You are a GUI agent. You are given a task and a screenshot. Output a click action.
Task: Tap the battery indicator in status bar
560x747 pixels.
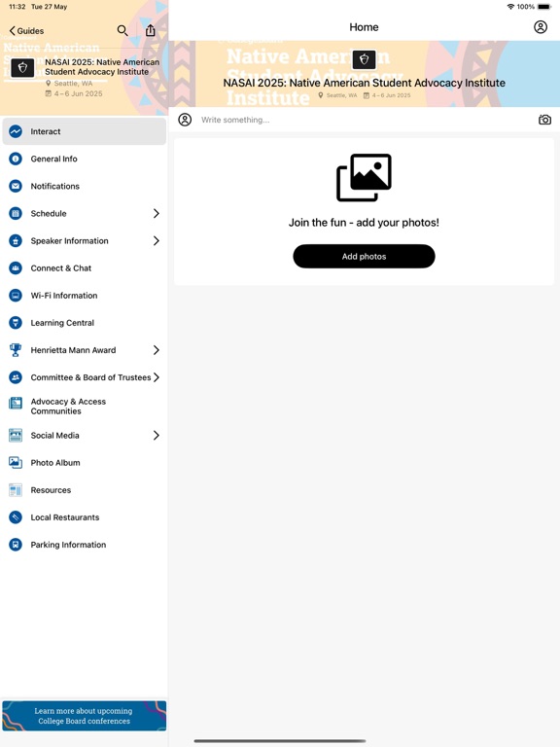click(x=544, y=7)
